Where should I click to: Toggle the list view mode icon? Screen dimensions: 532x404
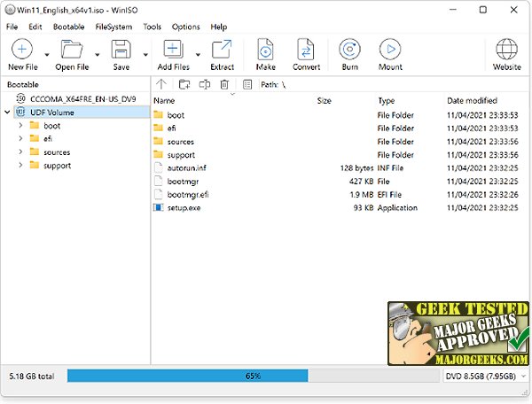tap(247, 84)
